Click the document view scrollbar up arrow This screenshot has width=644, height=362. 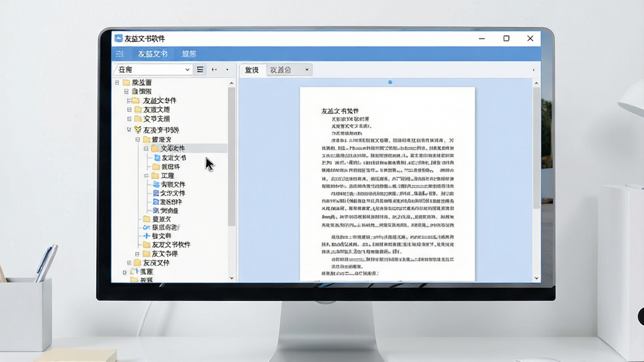click(536, 84)
